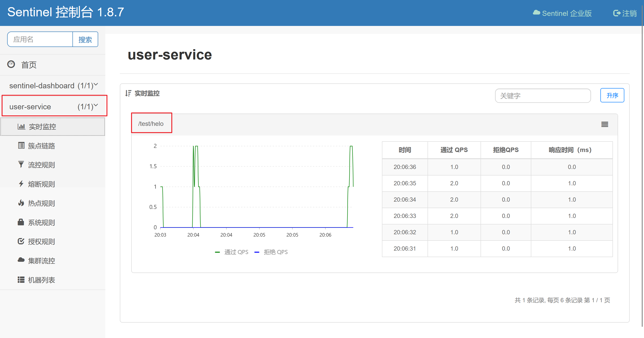This screenshot has width=644, height=338.
Task: Focus the 关键字 keyword input field
Action: coord(542,96)
